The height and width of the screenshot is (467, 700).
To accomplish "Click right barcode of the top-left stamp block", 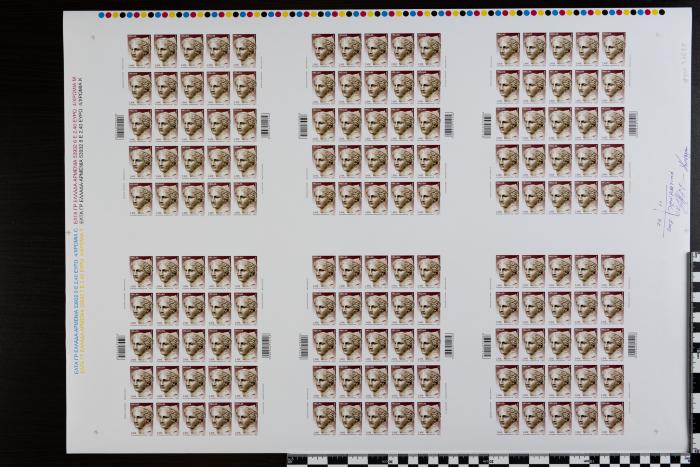I will click(265, 125).
